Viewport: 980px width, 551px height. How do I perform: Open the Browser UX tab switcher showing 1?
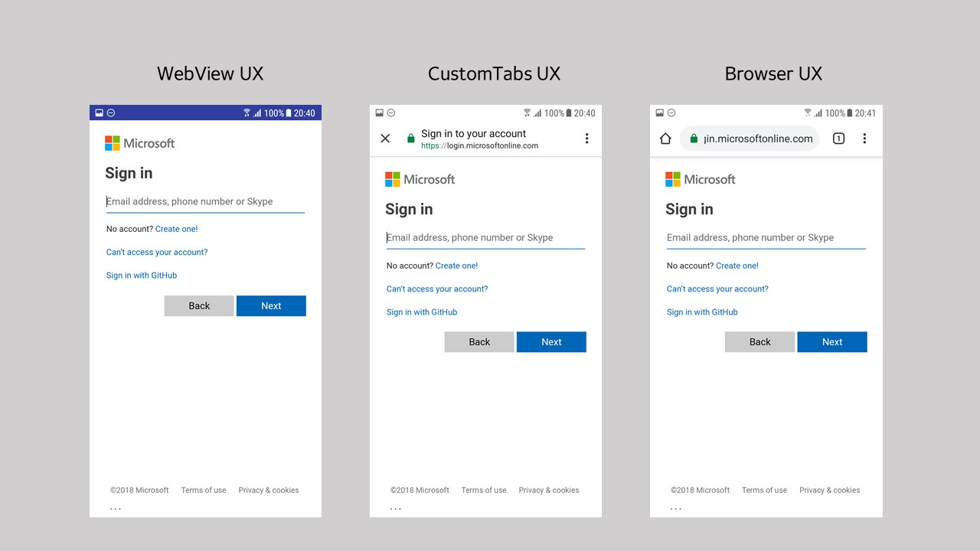(x=838, y=139)
